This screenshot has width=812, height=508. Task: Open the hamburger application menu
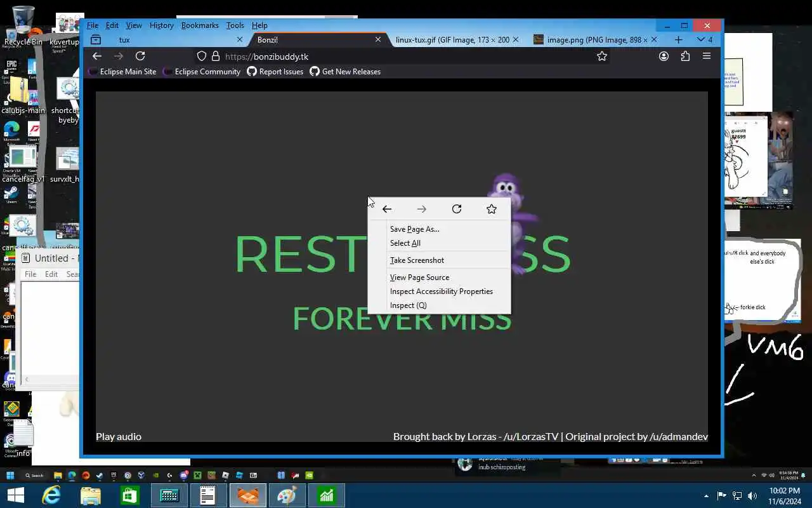click(707, 56)
